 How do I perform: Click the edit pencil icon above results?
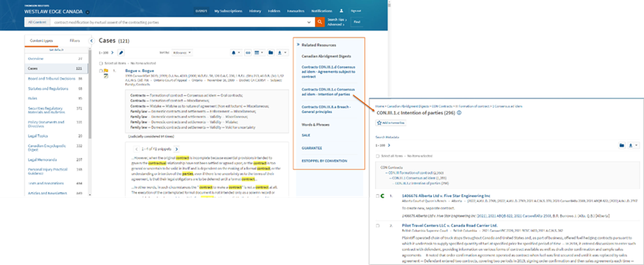click(121, 53)
